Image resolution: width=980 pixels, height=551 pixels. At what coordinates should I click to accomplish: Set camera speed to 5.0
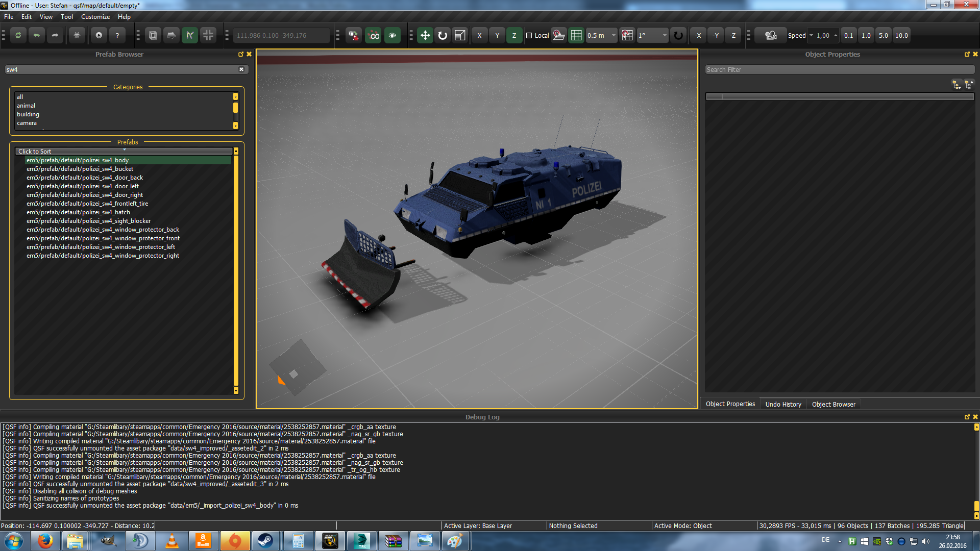coord(884,35)
